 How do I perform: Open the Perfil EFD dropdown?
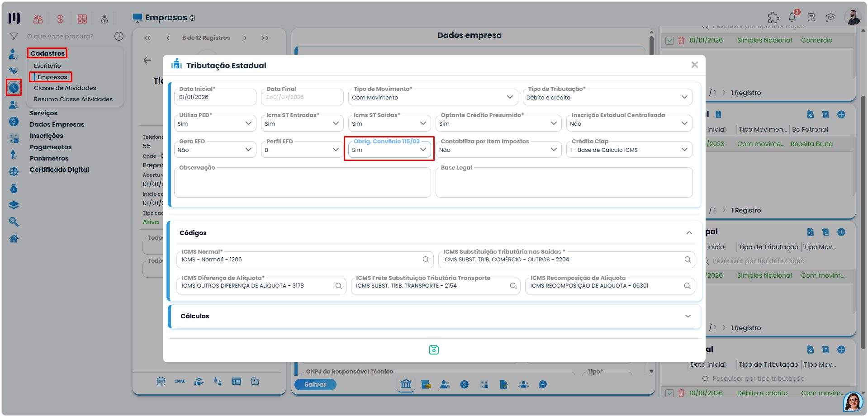302,150
